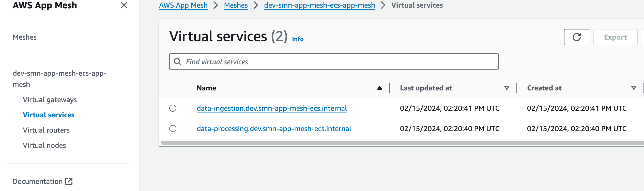The height and width of the screenshot is (191, 644).
Task: Go to Virtual gateways section
Action: point(50,100)
